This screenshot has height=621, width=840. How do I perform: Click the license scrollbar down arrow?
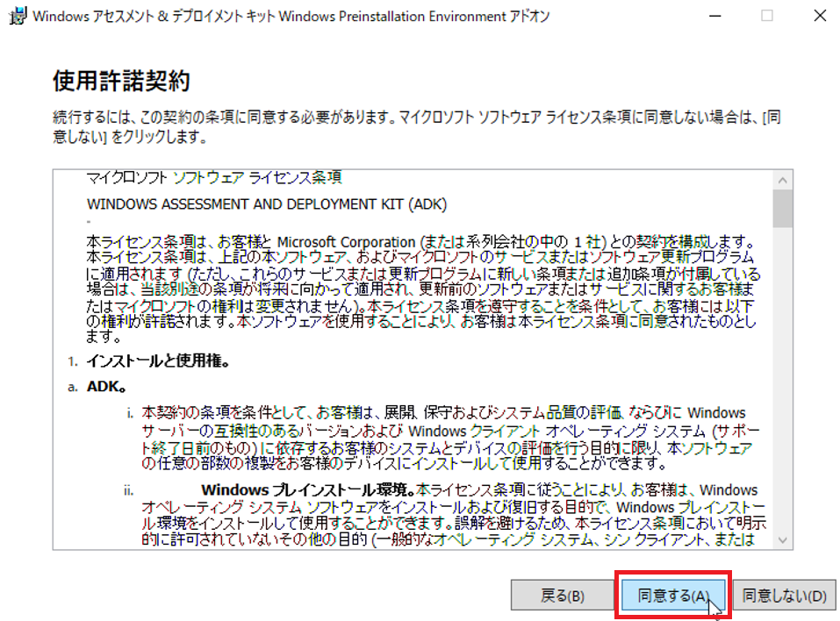783,539
